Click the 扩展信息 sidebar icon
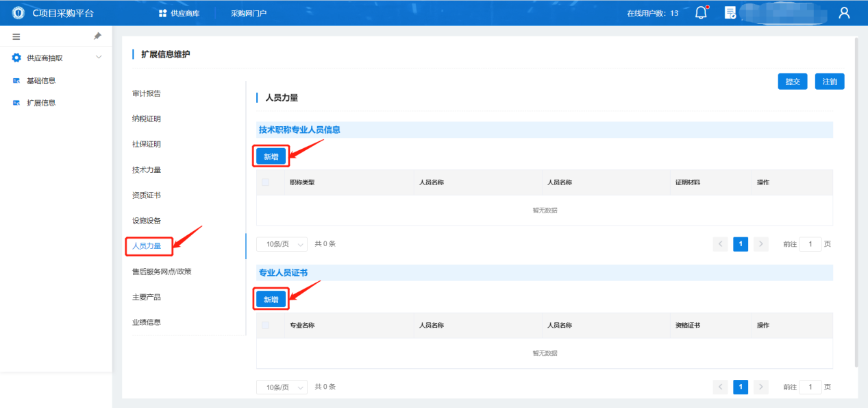 point(16,104)
